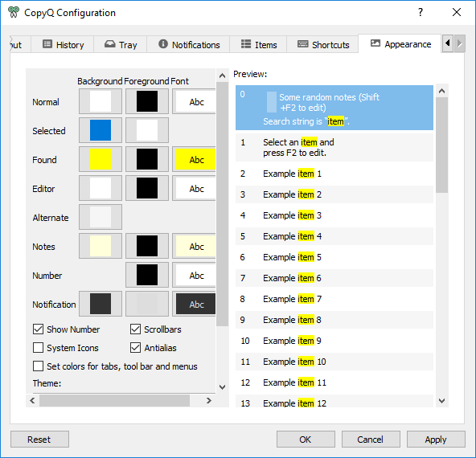
Task: Pick Editor background color swatch
Action: tap(101, 188)
